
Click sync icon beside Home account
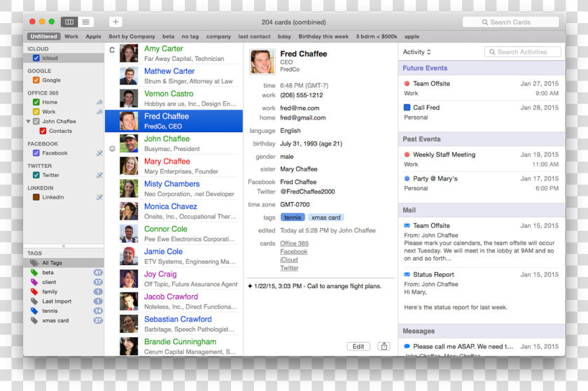(x=99, y=102)
